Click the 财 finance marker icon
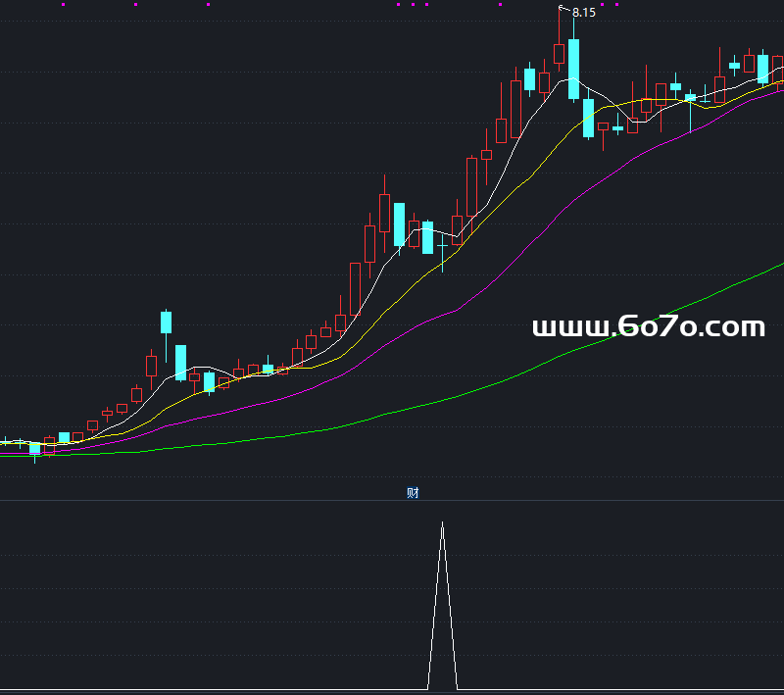This screenshot has height=695, width=784. (413, 493)
